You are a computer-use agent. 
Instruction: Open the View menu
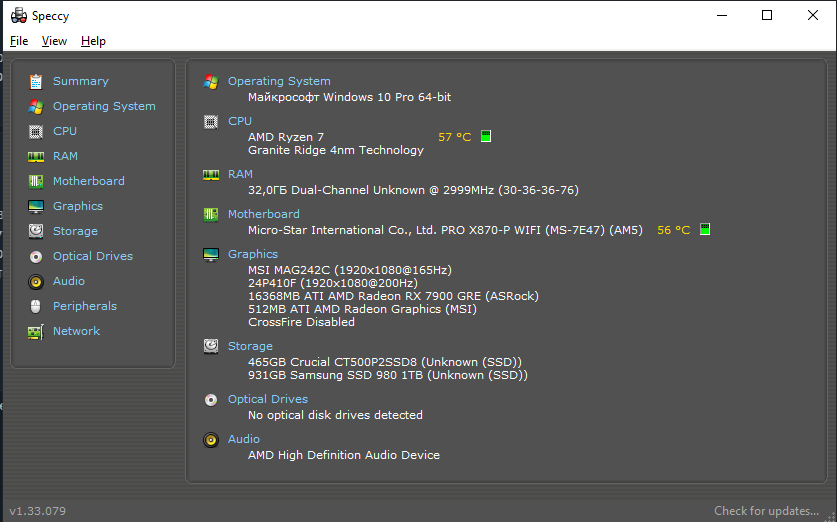(x=54, y=41)
